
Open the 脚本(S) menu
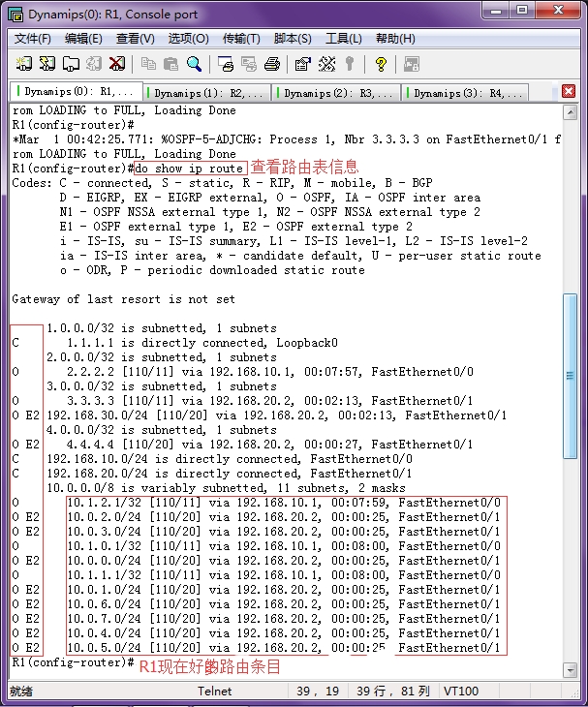(293, 39)
